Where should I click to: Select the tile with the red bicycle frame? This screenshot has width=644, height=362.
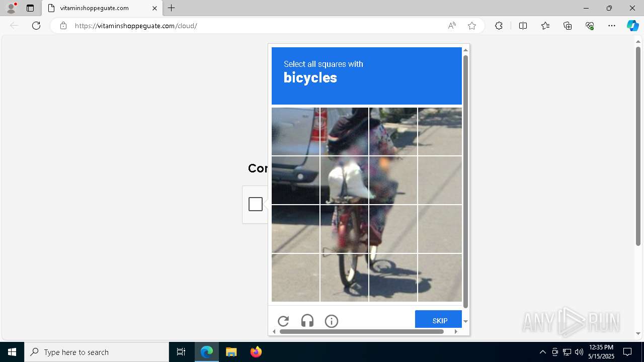point(344,229)
